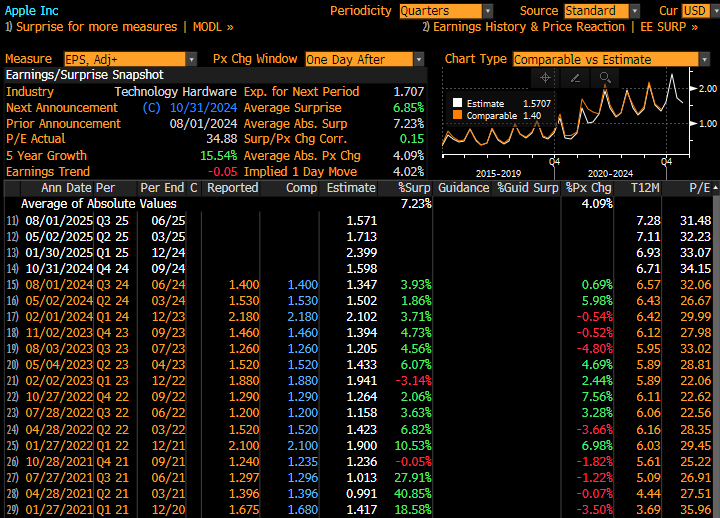Click the Guidance column header
Screen dimensions: 720x518
(x=463, y=188)
